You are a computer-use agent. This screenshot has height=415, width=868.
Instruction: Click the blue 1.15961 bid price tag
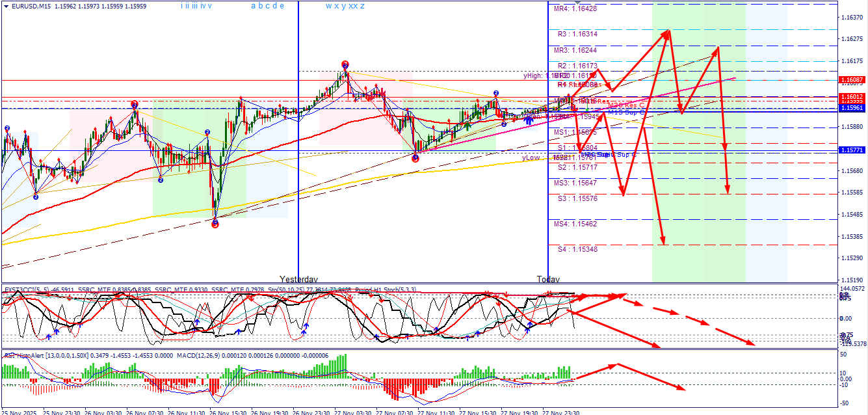coord(852,108)
